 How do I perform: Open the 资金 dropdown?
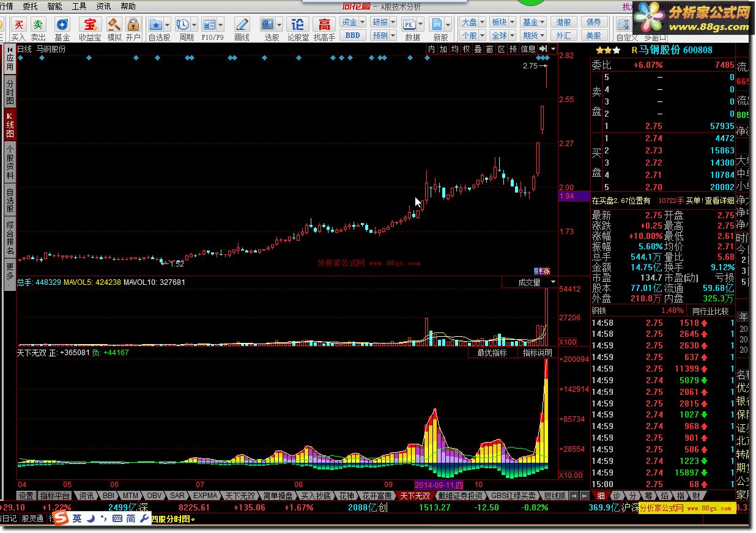coord(353,22)
